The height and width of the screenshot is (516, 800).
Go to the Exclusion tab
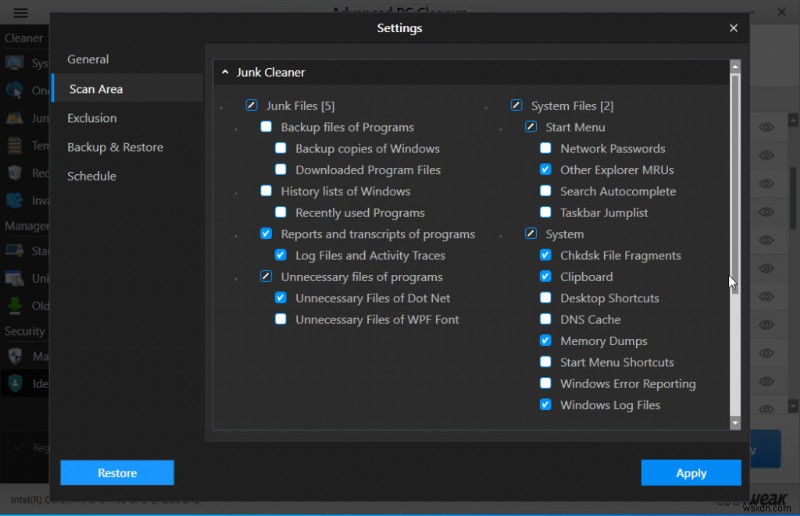tap(92, 118)
